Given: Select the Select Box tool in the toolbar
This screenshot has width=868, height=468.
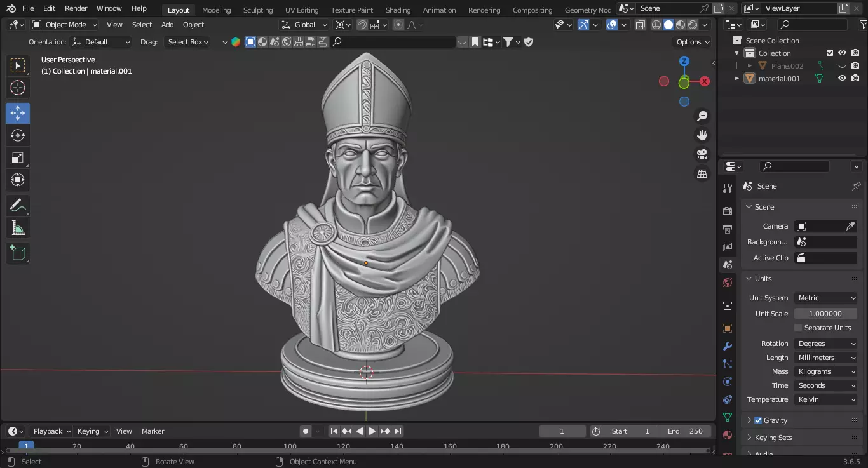Looking at the screenshot, I should click(x=18, y=65).
